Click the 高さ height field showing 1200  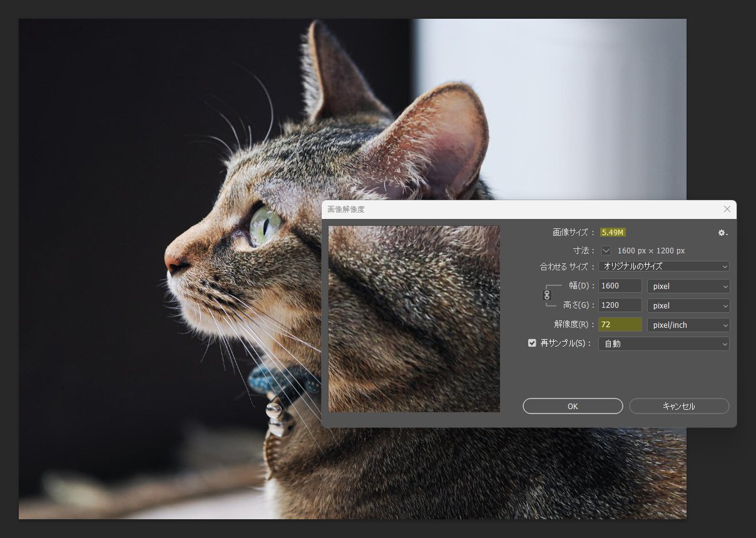pos(620,305)
